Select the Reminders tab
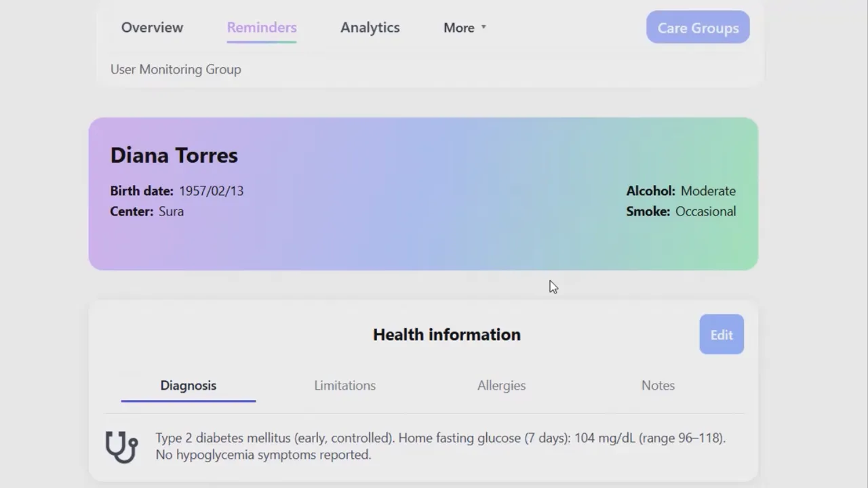868x488 pixels. pos(262,27)
